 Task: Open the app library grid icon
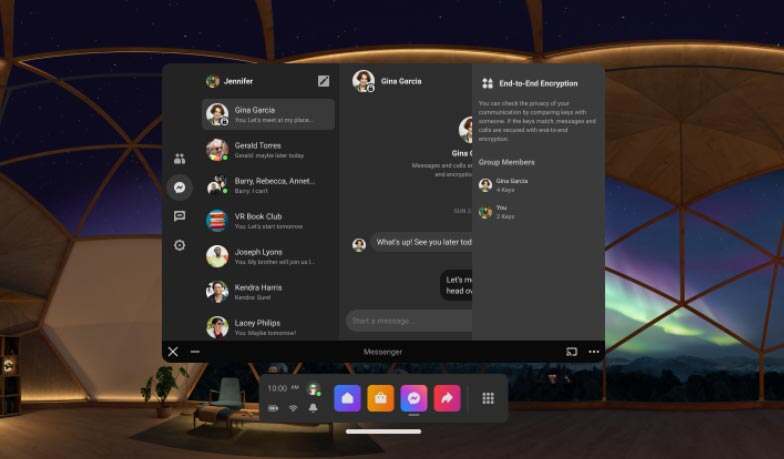488,398
